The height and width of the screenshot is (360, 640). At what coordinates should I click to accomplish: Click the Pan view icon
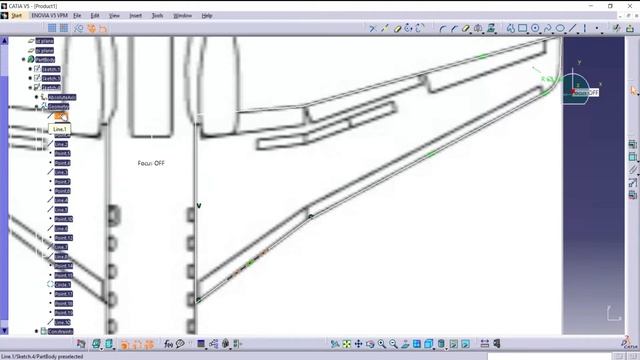click(358, 344)
